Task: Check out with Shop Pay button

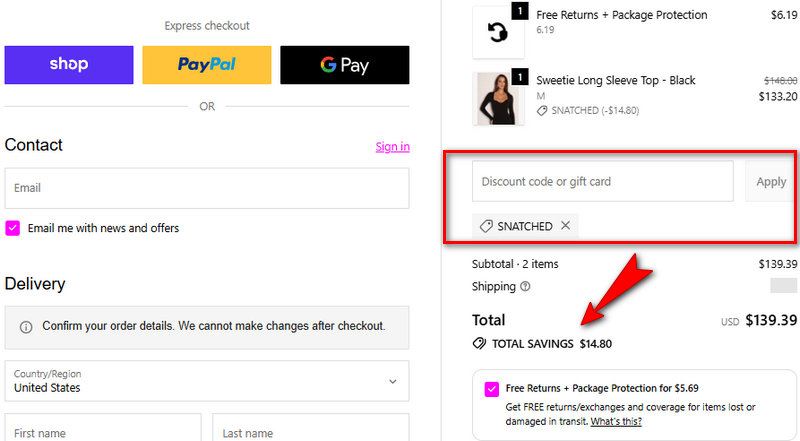Action: pos(69,65)
